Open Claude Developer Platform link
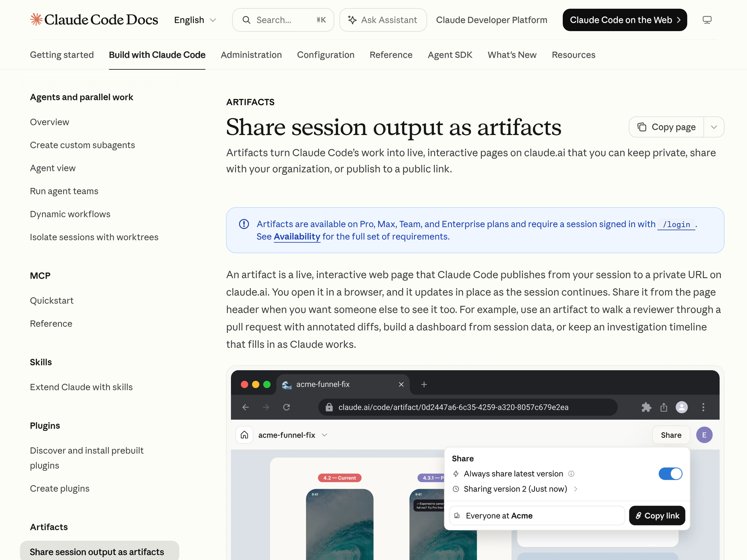747x560 pixels. [492, 20]
